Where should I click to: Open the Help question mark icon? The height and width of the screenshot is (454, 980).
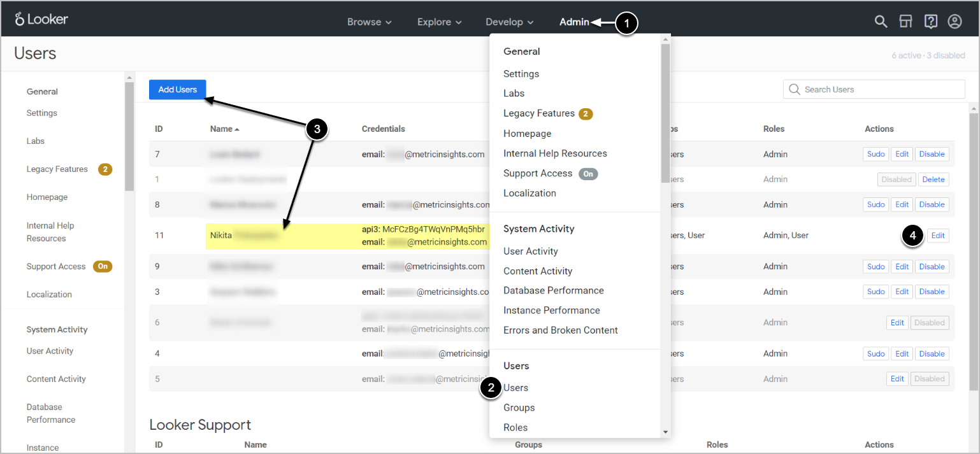(x=930, y=22)
